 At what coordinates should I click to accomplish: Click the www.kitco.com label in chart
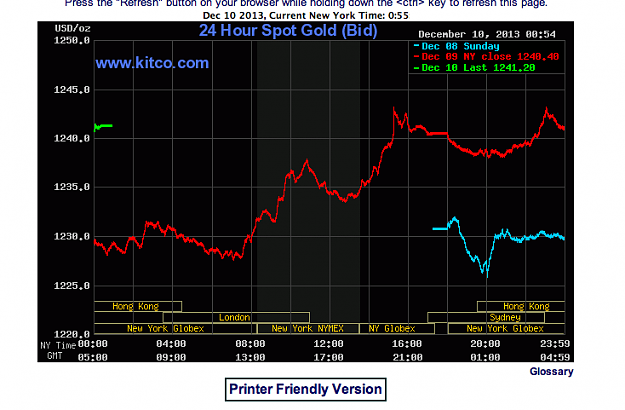click(152, 63)
